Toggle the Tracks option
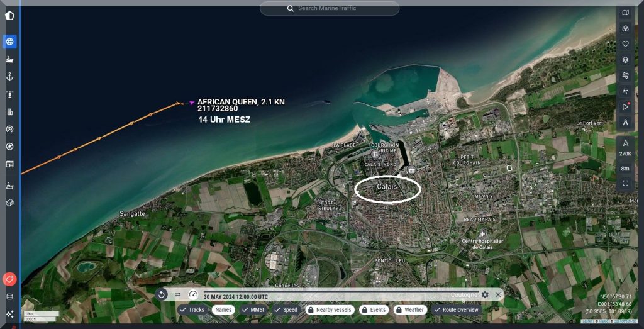The image size is (644, 329). 192,309
